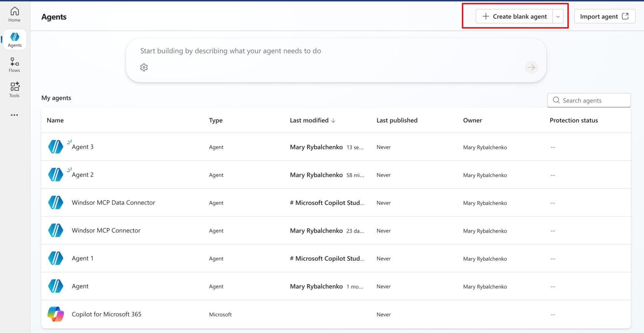Click '# Microsoft Copilot Stud...' in Windsor MCP Data Connector row
This screenshot has width=644, height=333.
coord(327,203)
